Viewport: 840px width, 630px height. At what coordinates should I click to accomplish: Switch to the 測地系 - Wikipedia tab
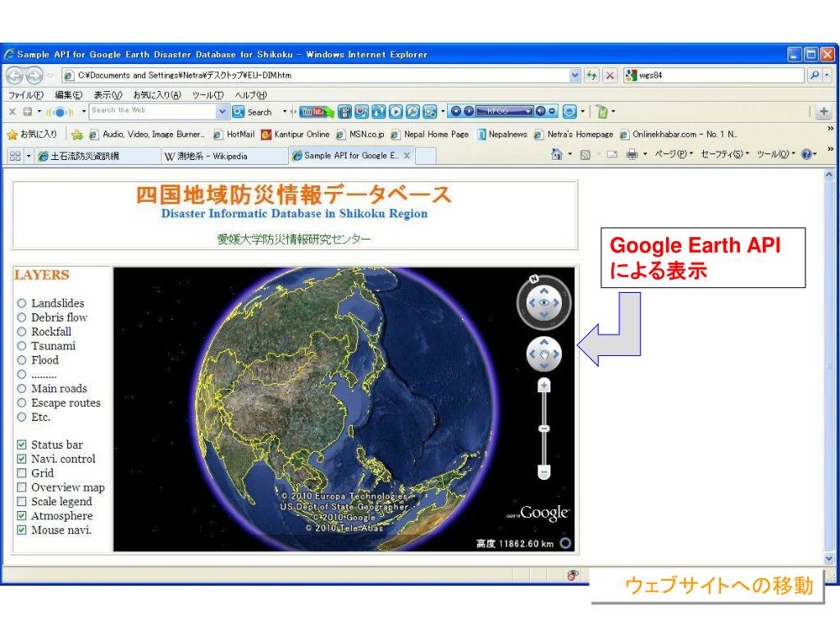tap(207, 156)
